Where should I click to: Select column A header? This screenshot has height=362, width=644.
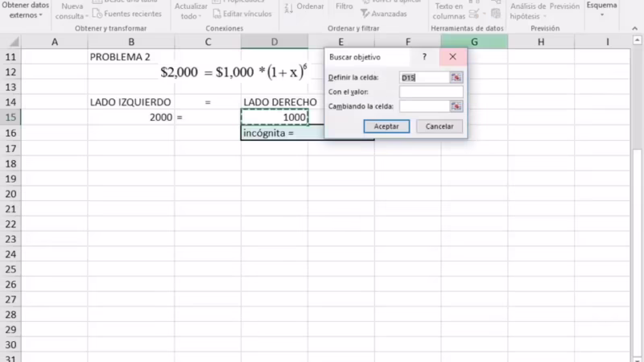click(x=54, y=42)
